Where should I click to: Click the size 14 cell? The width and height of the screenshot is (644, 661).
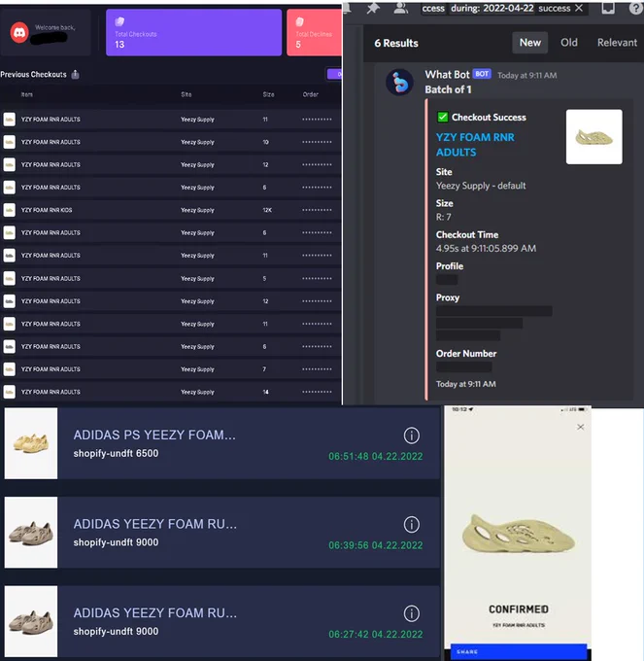tap(266, 392)
